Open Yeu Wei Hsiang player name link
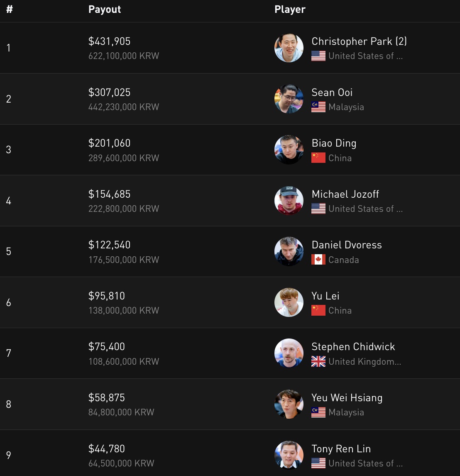 coord(347,397)
